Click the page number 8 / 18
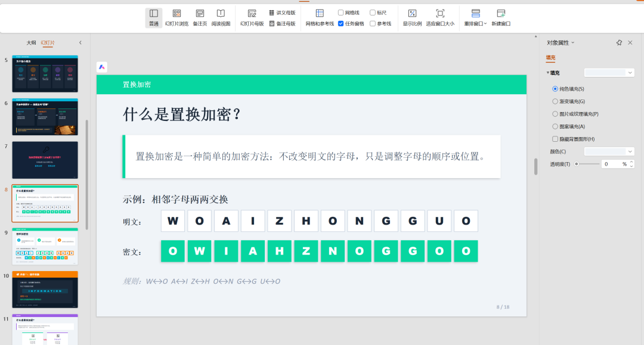 pyautogui.click(x=503, y=307)
